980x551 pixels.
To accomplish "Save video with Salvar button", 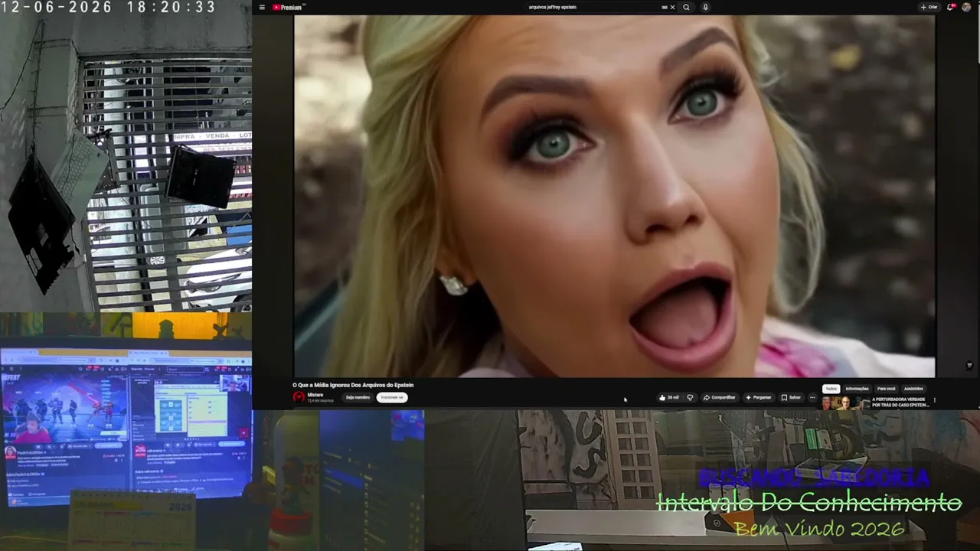I will [791, 398].
